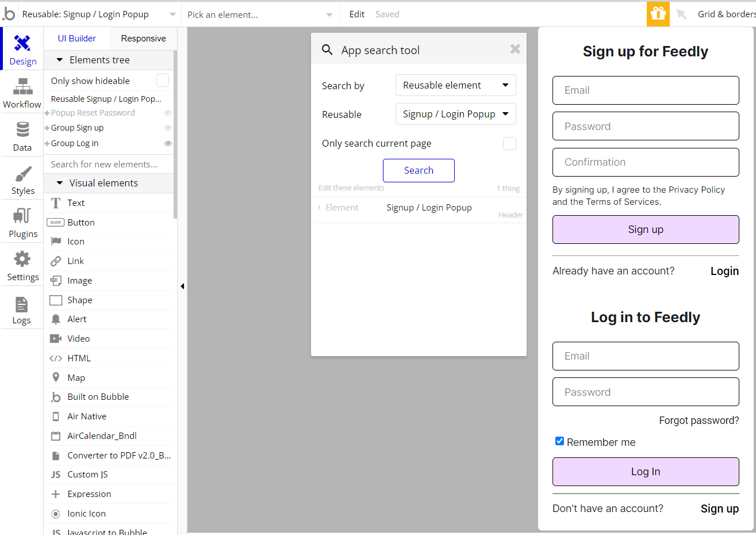Click the Log In button on canvas
Image resolution: width=756 pixels, height=535 pixels.
coord(646,472)
